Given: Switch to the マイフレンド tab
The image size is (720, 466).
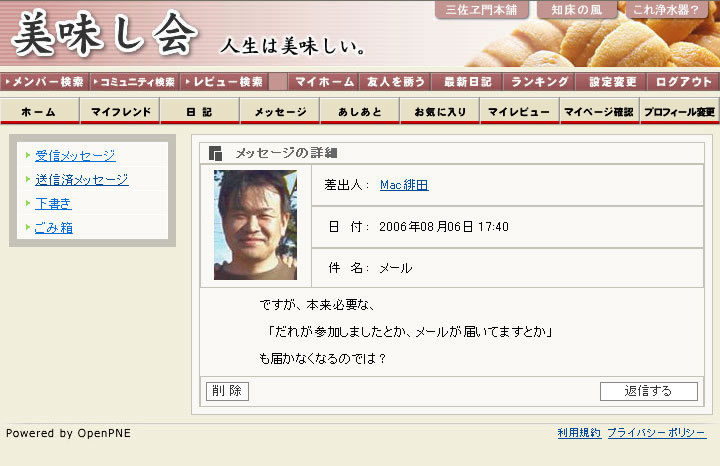Looking at the screenshot, I should coord(120,111).
